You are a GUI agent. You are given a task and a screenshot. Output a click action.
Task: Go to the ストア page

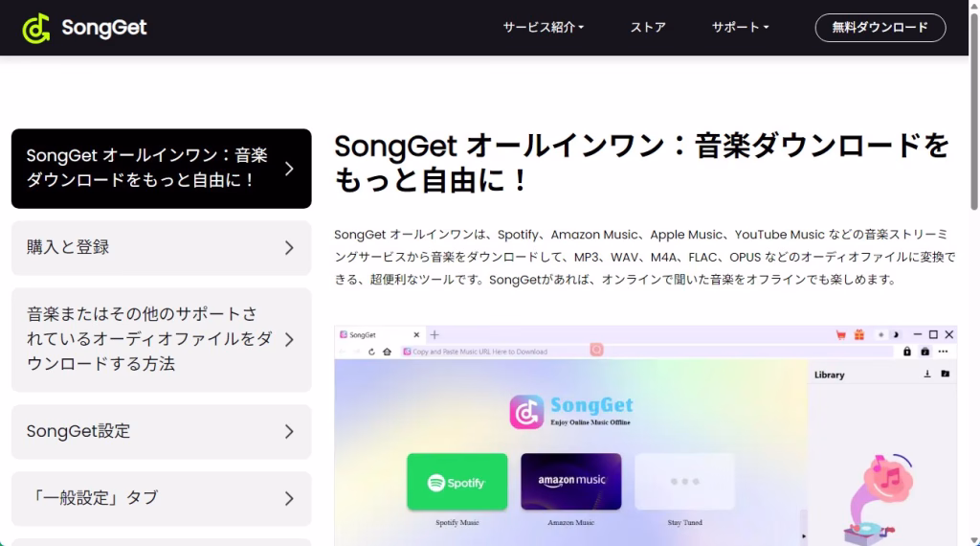point(648,28)
